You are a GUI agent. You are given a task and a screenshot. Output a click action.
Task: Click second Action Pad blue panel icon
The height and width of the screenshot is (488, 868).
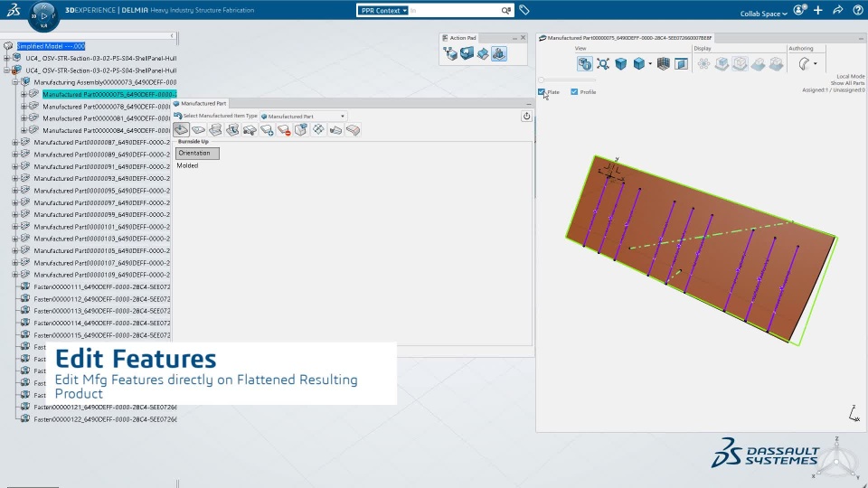(x=467, y=53)
